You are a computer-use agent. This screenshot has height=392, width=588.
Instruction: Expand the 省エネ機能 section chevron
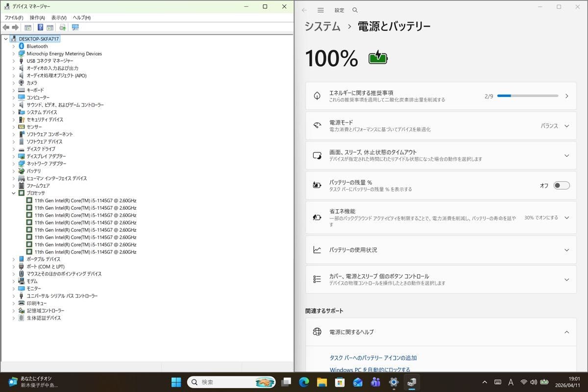coord(567,218)
